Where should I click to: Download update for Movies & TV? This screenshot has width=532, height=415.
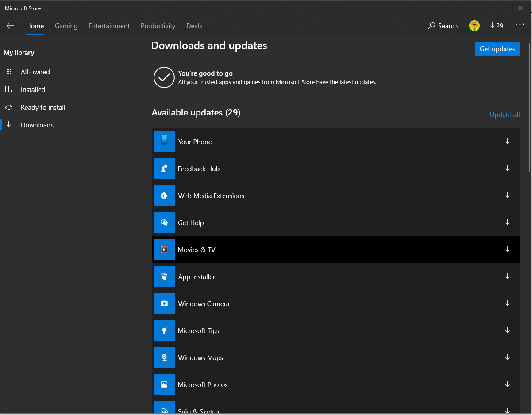pyautogui.click(x=508, y=250)
